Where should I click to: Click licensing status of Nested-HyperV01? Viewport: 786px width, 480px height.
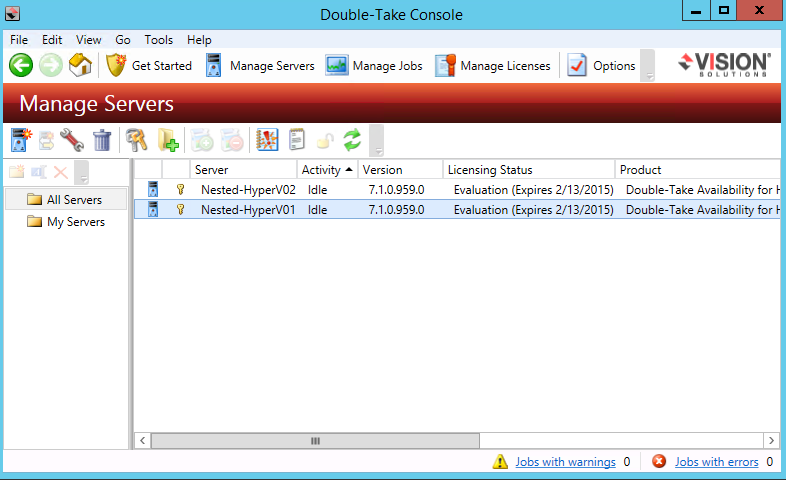click(533, 209)
